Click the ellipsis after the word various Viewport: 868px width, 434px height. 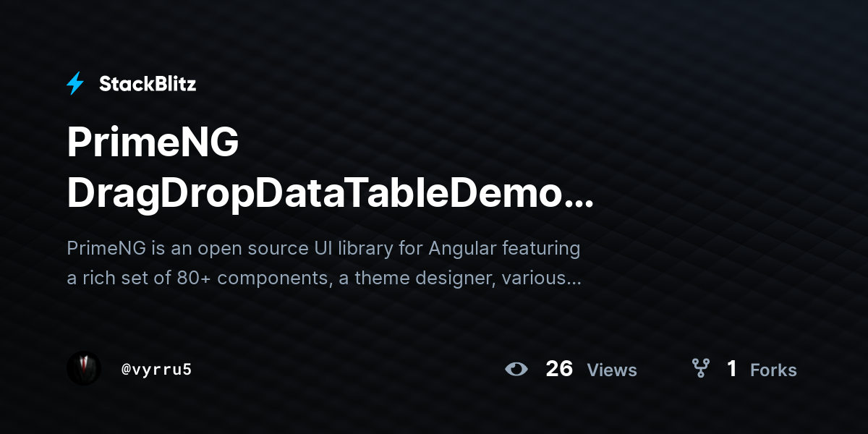pos(571,283)
